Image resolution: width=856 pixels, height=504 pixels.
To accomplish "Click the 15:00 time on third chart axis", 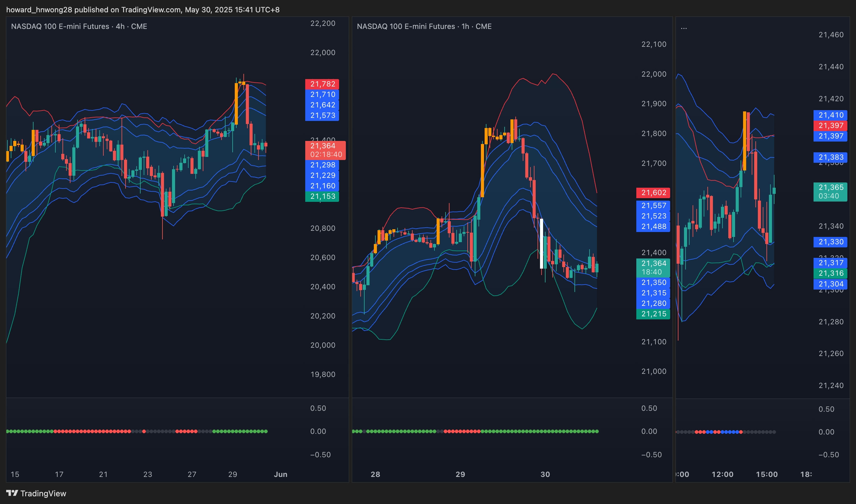I will coord(766,474).
